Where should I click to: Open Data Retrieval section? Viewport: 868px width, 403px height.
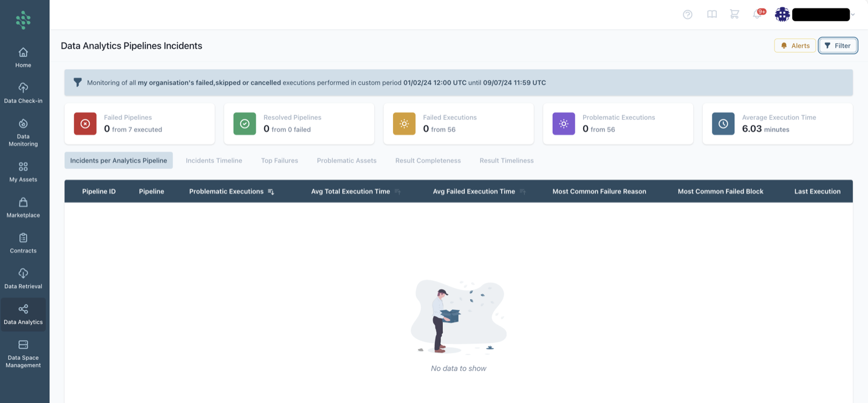coord(23,278)
